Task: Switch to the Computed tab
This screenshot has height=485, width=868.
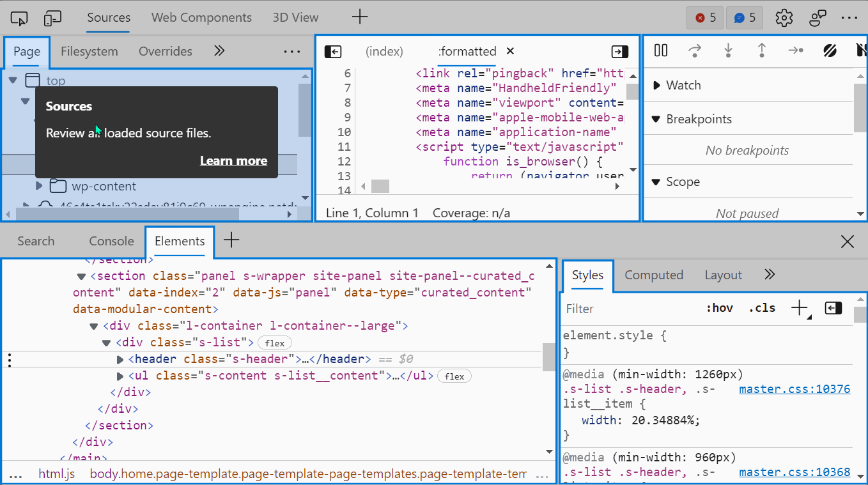Action: [x=653, y=275]
